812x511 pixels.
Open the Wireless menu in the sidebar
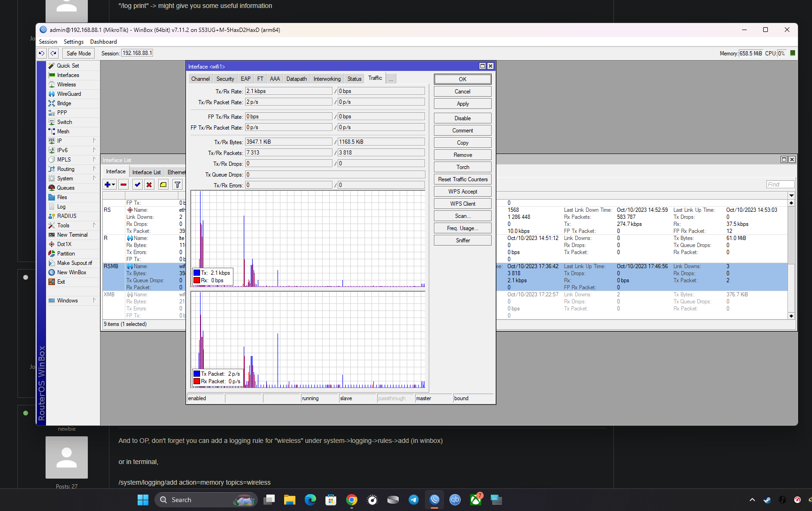pos(67,85)
